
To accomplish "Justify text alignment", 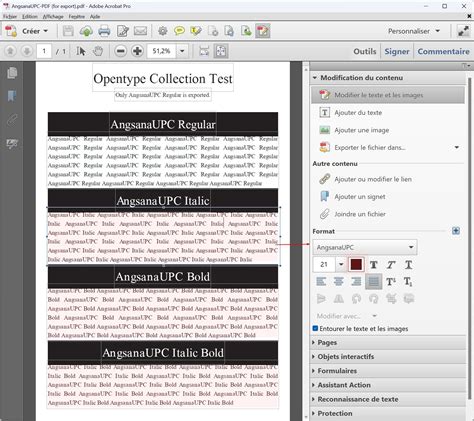I will point(374,282).
